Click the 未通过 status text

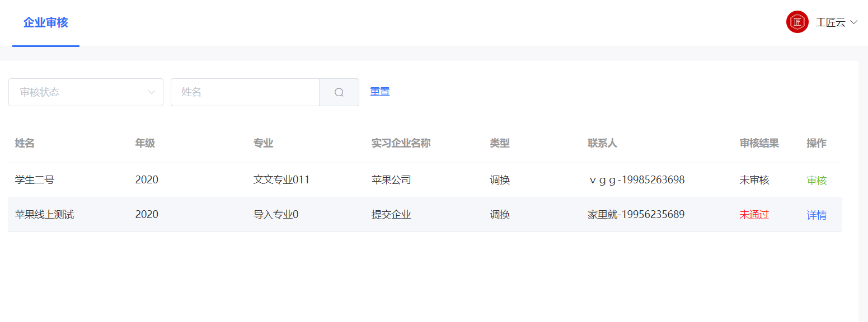tap(754, 214)
